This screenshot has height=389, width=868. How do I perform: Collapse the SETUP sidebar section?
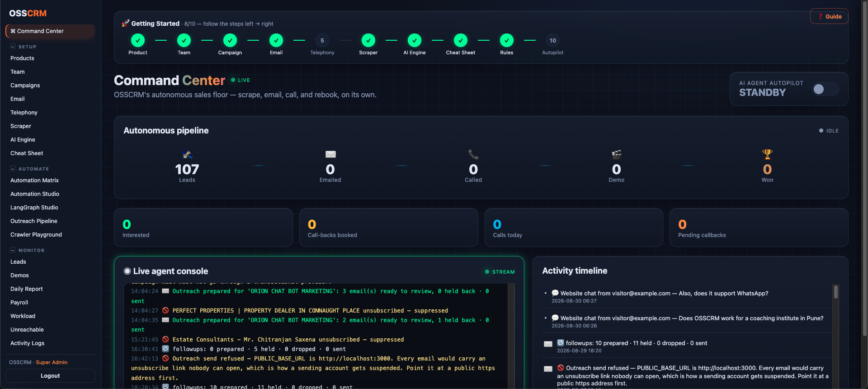13,47
